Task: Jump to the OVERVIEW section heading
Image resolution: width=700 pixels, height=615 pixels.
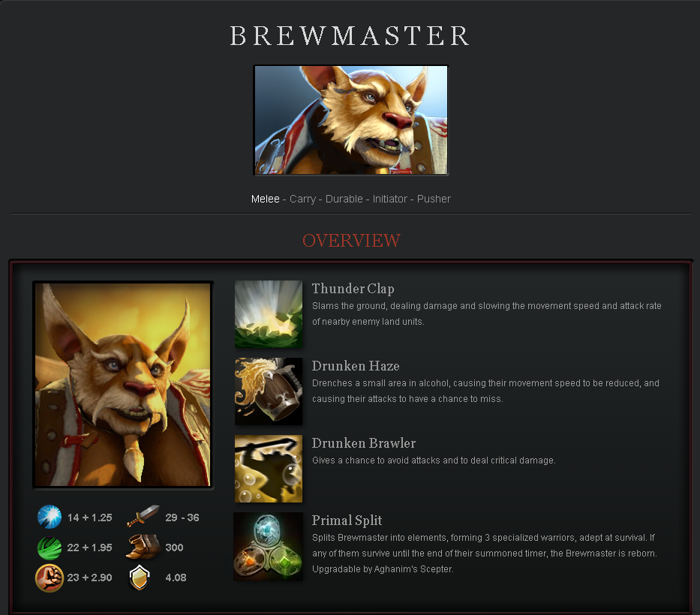Action: coord(351,241)
